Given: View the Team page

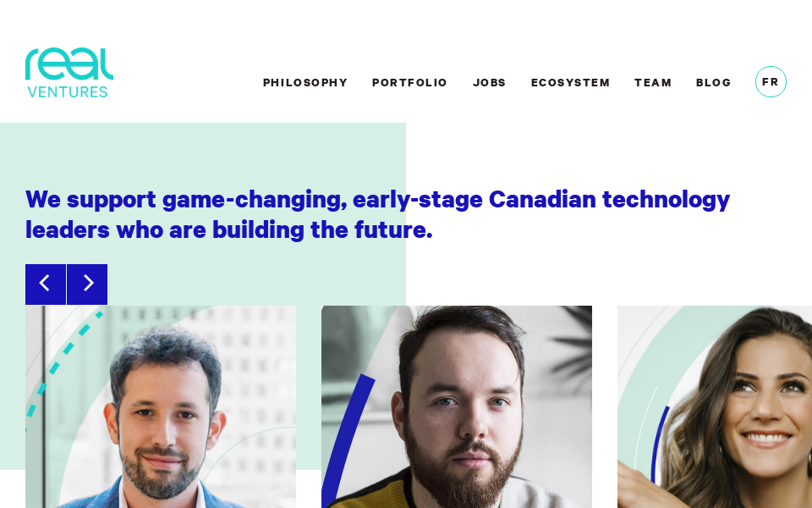Looking at the screenshot, I should coord(653,83).
